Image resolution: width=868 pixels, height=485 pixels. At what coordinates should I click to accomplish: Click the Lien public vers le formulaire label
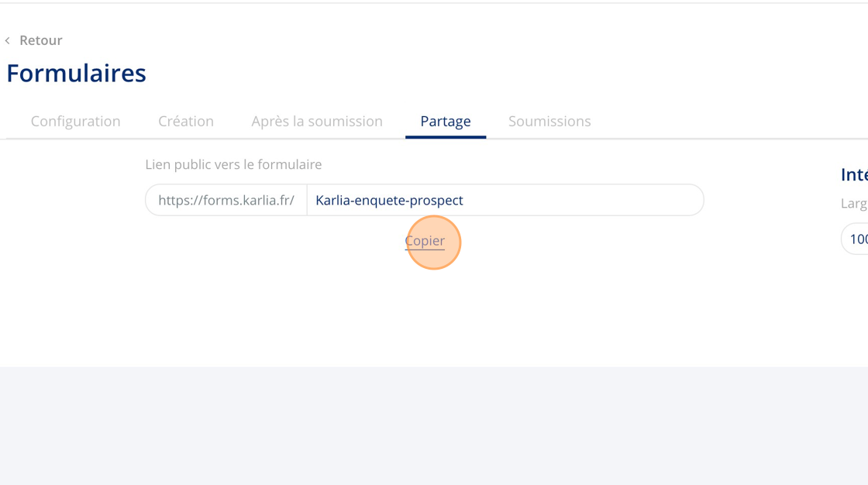[233, 164]
